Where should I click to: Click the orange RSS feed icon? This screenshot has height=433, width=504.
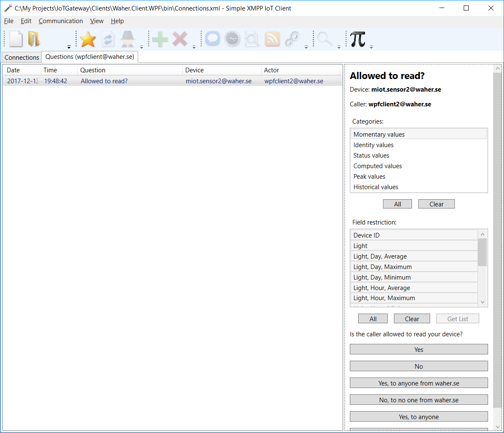tap(272, 39)
